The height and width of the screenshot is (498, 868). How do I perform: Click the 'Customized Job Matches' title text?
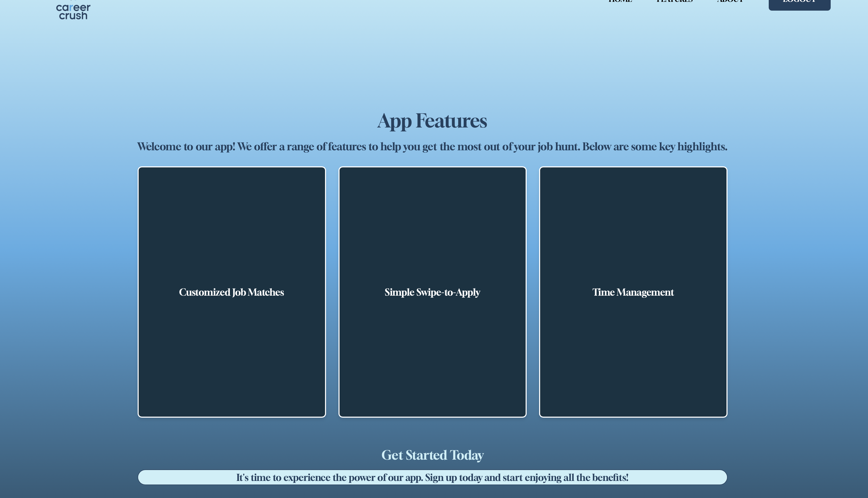[x=232, y=292]
